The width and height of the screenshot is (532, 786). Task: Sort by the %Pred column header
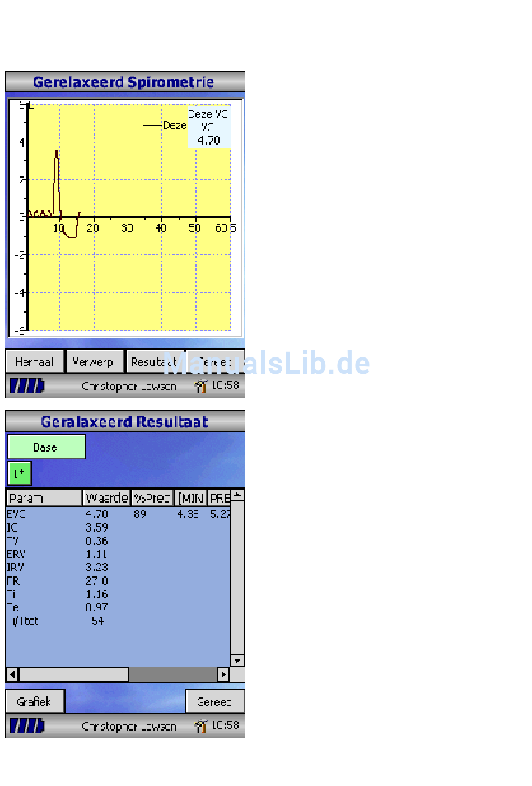click(x=152, y=498)
